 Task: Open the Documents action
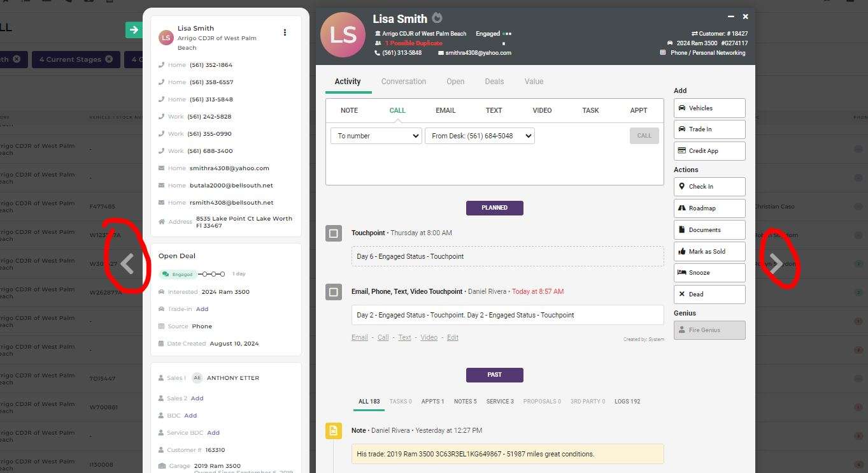(709, 230)
